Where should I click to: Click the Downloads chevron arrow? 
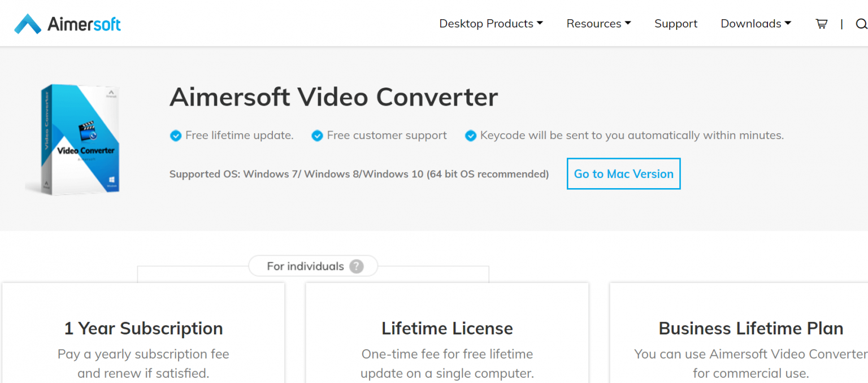[788, 24]
